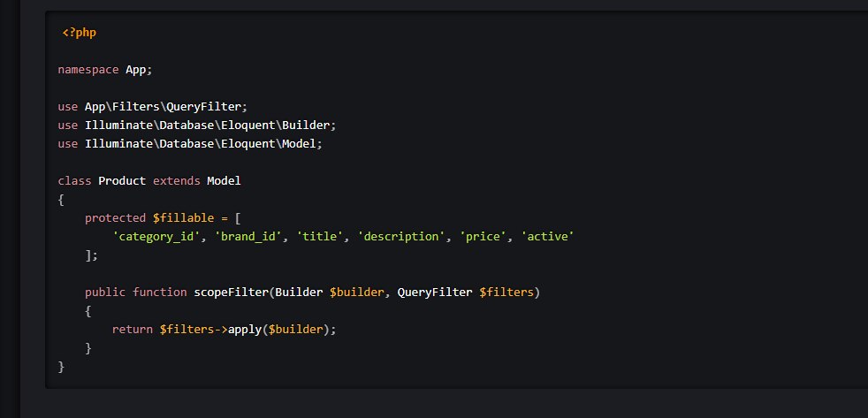
Task: Click the 'Product' class name
Action: [122, 181]
